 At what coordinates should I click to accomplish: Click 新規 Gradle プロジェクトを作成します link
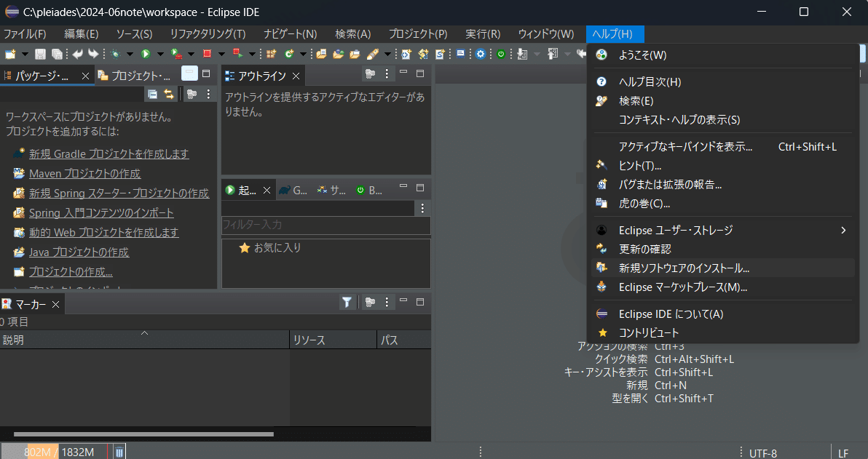tap(109, 153)
